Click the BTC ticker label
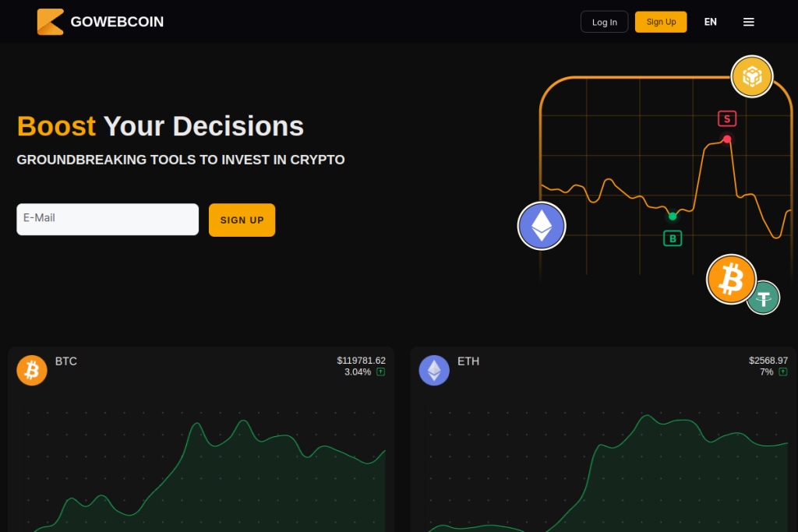 [x=66, y=361]
